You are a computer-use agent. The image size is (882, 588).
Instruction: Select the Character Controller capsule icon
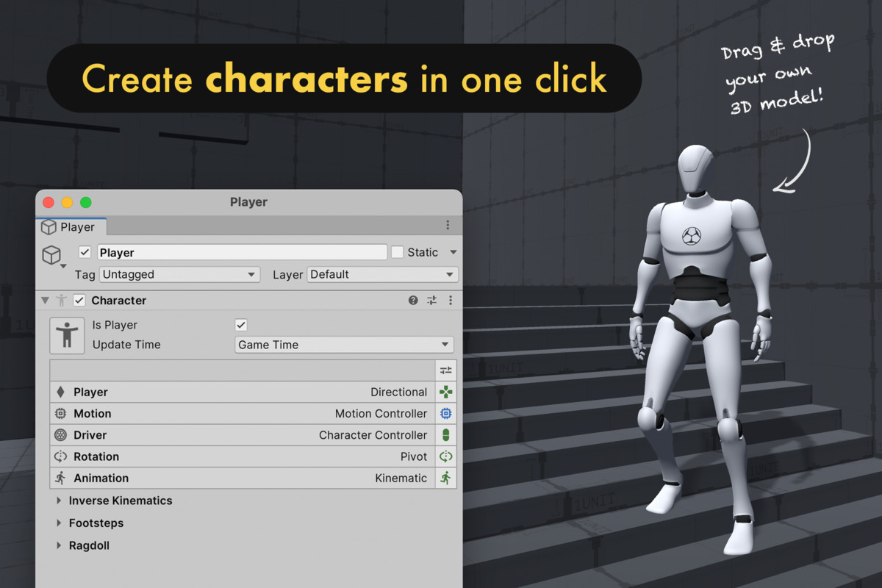[446, 434]
